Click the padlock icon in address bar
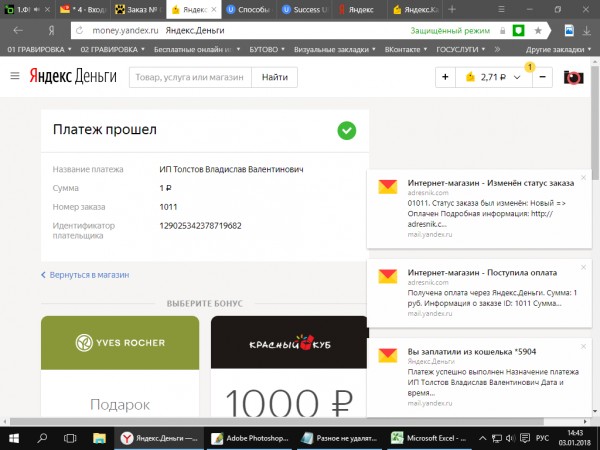The height and width of the screenshot is (450, 600). pos(503,31)
